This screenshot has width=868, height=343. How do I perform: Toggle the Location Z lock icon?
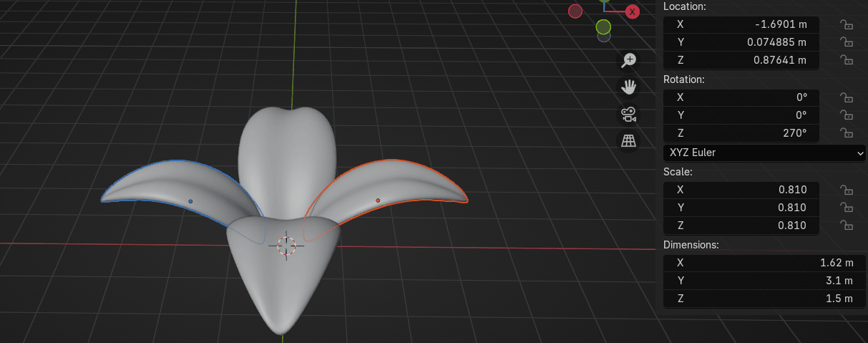(x=846, y=60)
